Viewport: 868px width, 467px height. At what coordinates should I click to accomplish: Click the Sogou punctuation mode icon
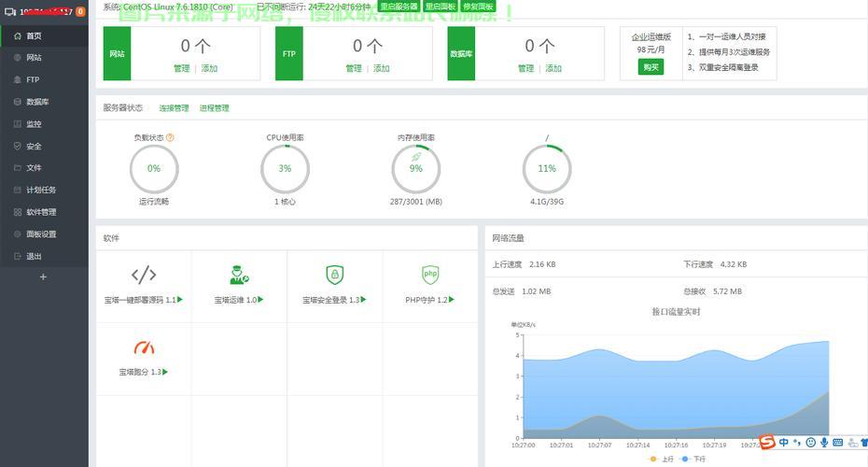click(797, 442)
